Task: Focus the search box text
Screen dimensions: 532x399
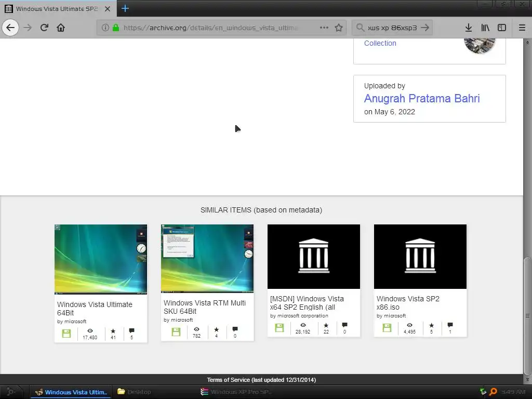Action: tap(392, 28)
